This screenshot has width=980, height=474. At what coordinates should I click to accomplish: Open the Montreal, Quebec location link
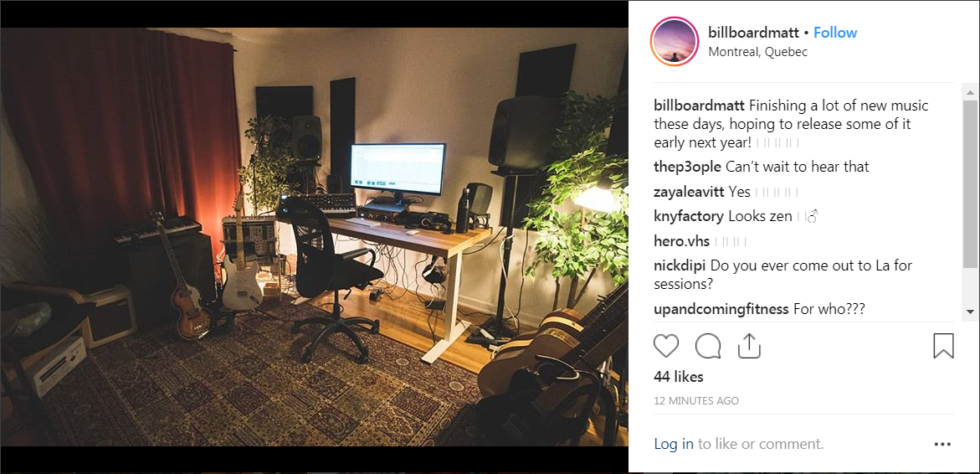pyautogui.click(x=757, y=52)
